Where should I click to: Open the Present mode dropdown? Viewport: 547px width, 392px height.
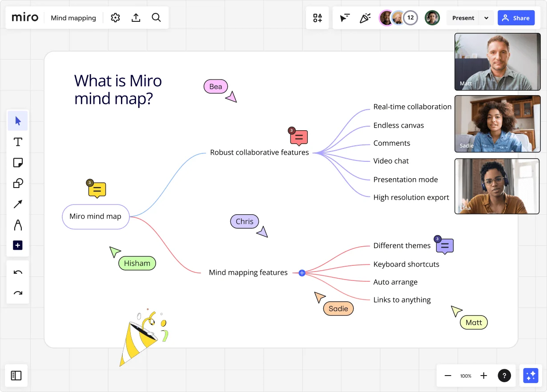pos(487,18)
